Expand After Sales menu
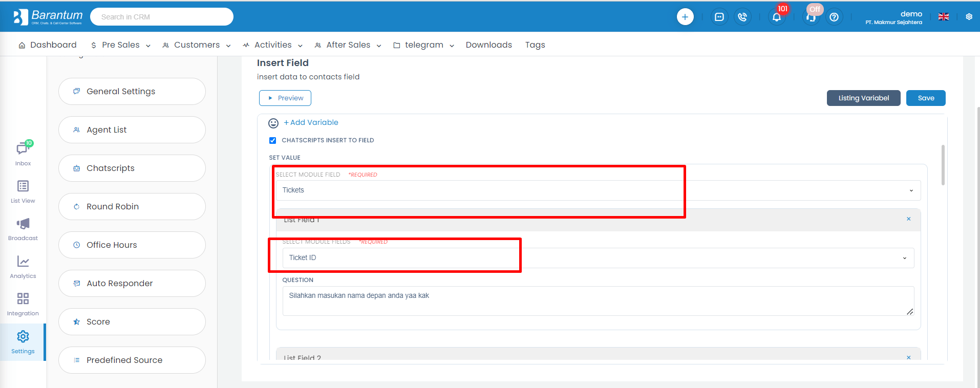Screen dimensions: 980x388 pos(348,45)
